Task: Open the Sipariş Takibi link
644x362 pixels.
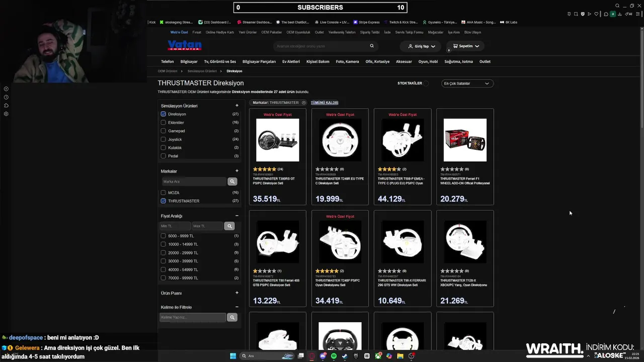Action: 370,32
